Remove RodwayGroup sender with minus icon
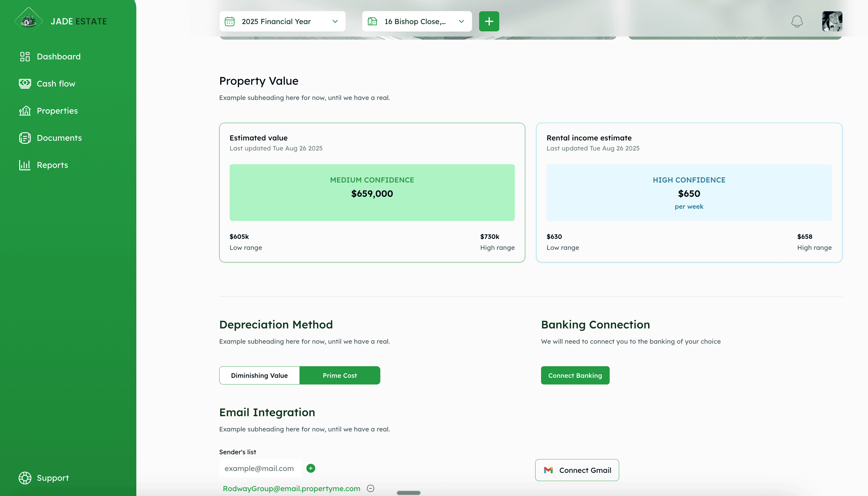The image size is (868, 496). pyautogui.click(x=371, y=488)
